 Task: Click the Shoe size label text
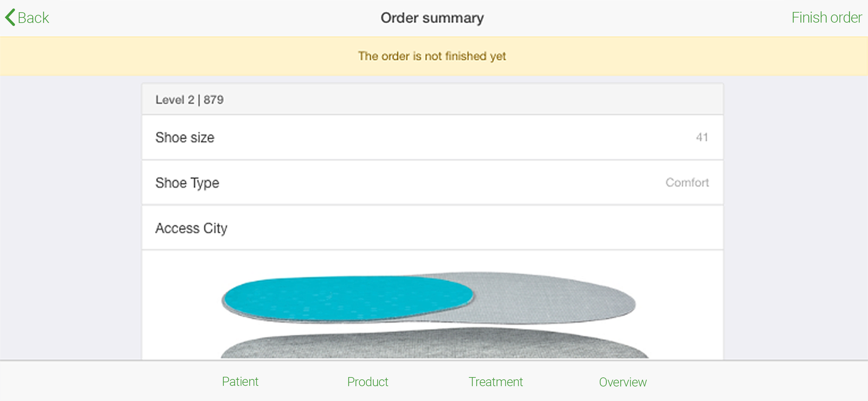click(x=185, y=138)
